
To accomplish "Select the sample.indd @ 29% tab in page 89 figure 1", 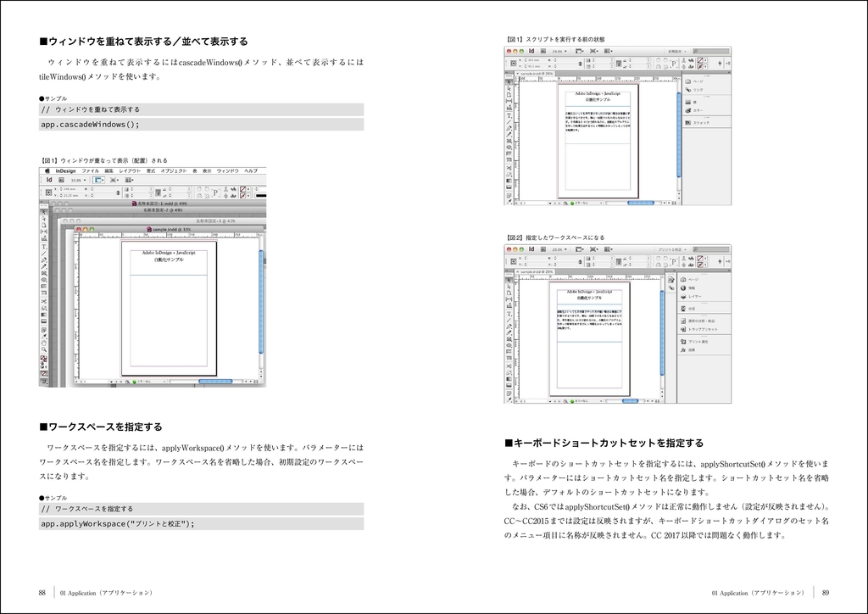I will coord(535,73).
